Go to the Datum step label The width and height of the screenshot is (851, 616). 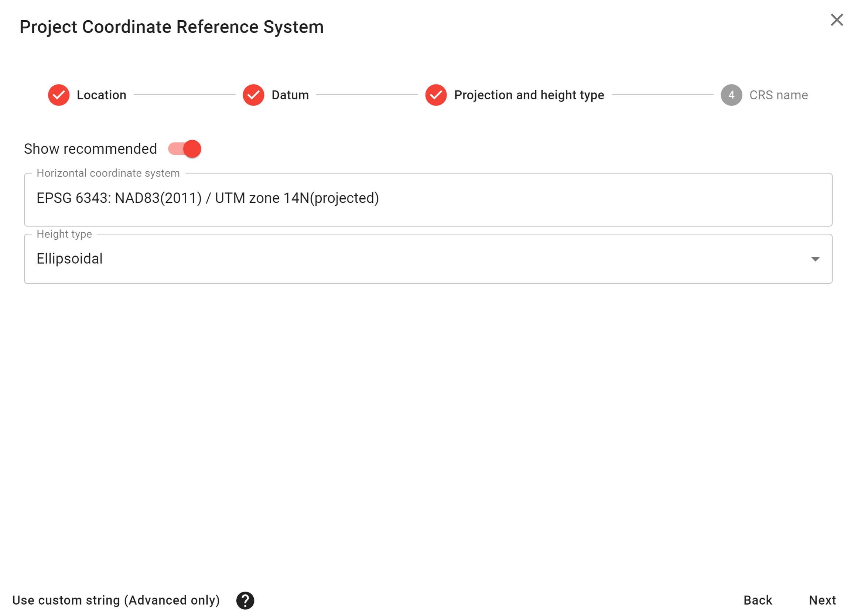[x=290, y=95]
